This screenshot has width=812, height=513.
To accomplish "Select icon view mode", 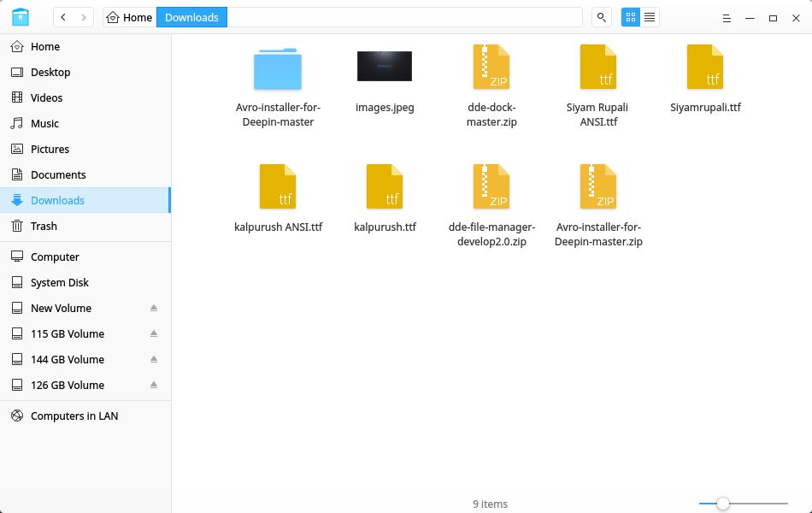I will [x=630, y=17].
